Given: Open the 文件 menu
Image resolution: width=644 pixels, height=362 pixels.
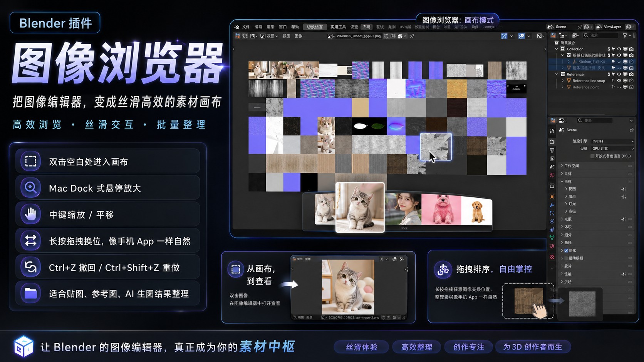Looking at the screenshot, I should [246, 27].
